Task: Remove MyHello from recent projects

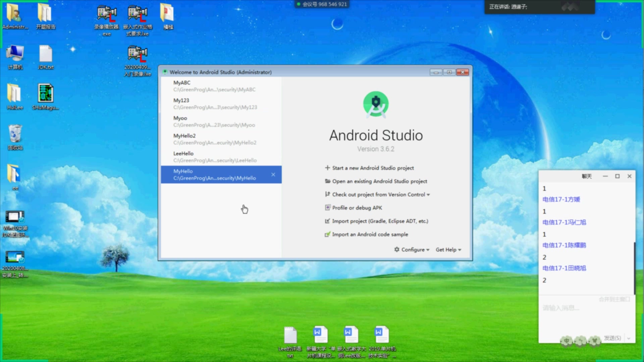Action: click(x=273, y=174)
